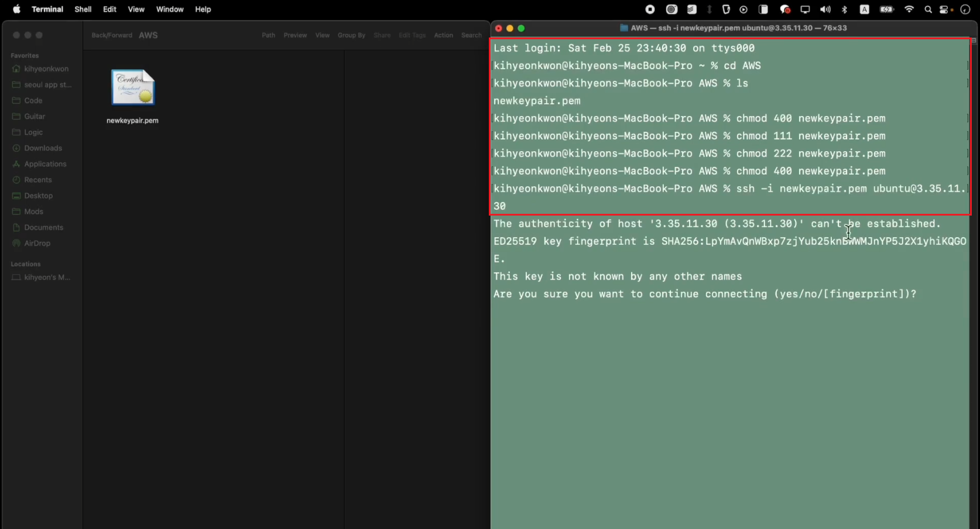Click the circular camera lens menu bar icon
The height and width of the screenshot is (529, 980).
(x=671, y=9)
